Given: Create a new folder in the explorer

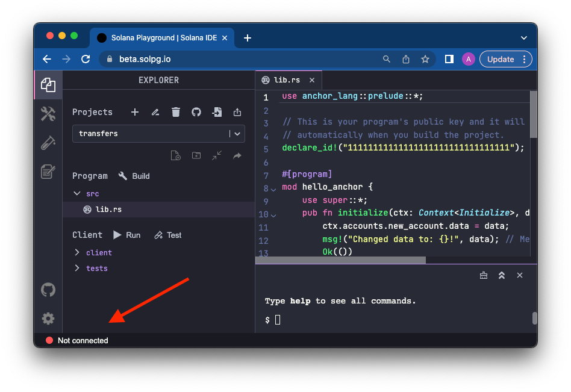Looking at the screenshot, I should tap(196, 156).
